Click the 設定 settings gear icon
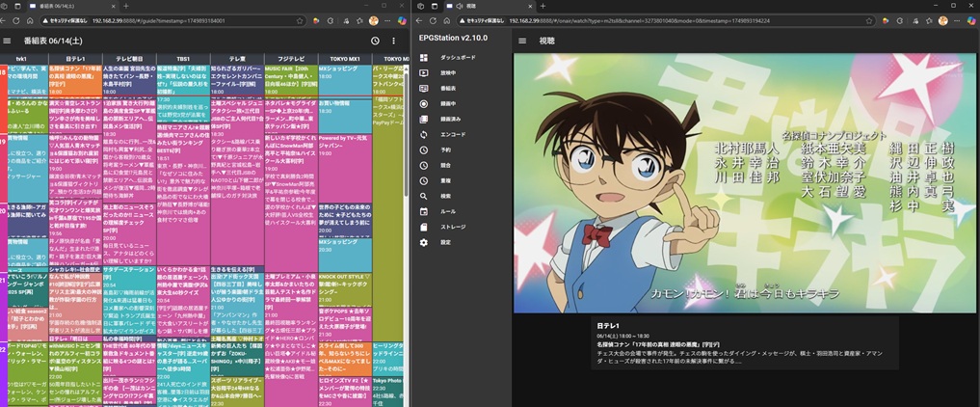Viewport: 980px width, 407px height. [424, 242]
